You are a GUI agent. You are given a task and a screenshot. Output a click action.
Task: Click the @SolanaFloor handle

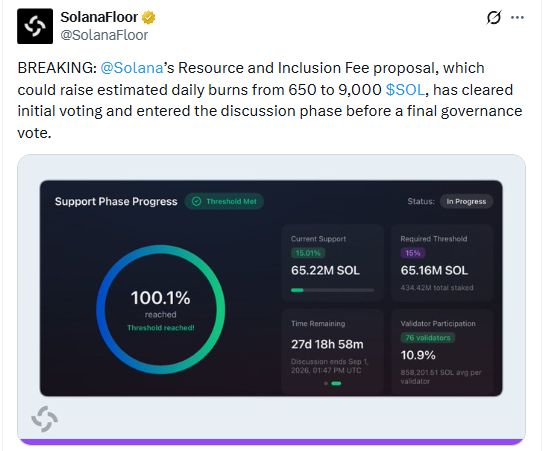point(104,35)
